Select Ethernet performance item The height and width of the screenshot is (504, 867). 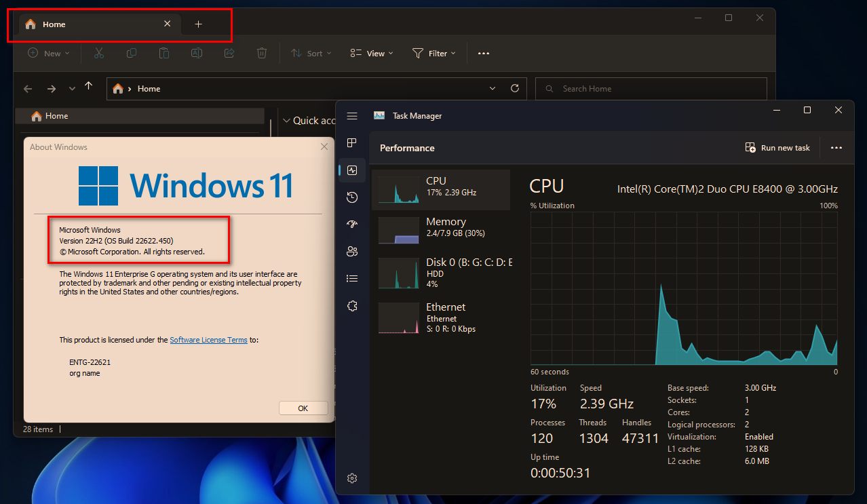coord(441,317)
